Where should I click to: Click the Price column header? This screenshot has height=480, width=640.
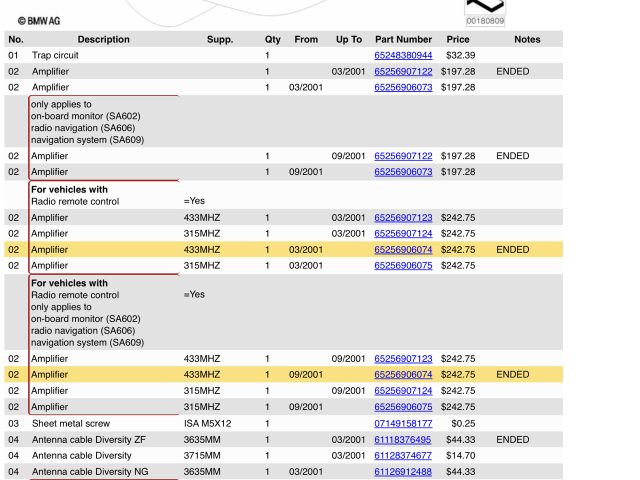(458, 39)
